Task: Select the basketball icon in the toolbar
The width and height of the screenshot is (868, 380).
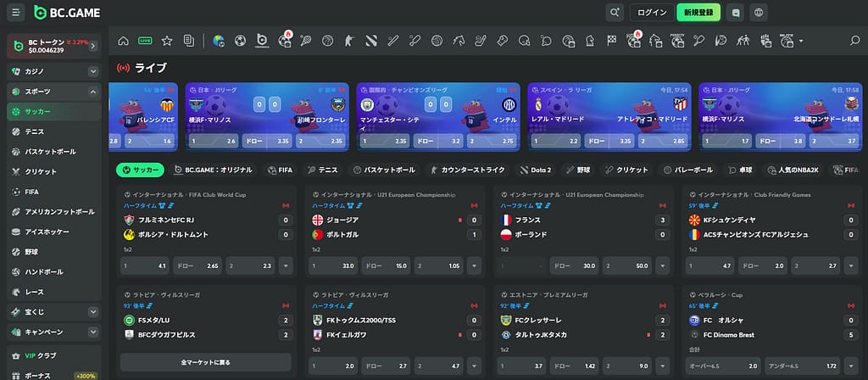Action: (x=328, y=41)
